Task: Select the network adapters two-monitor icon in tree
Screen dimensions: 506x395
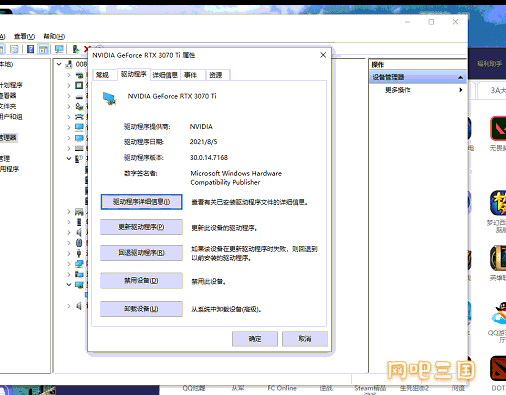Action: click(x=79, y=264)
